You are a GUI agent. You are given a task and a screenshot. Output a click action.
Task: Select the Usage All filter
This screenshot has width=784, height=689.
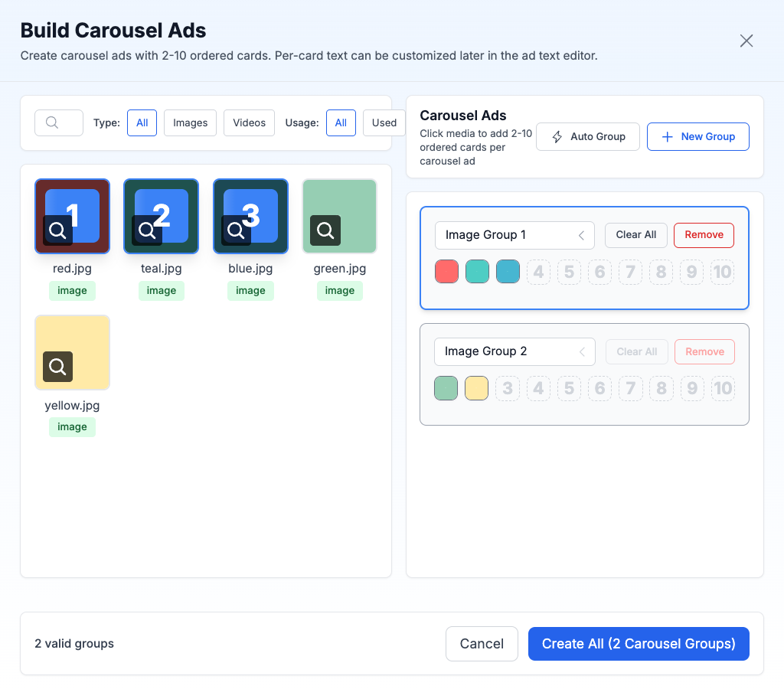(341, 122)
